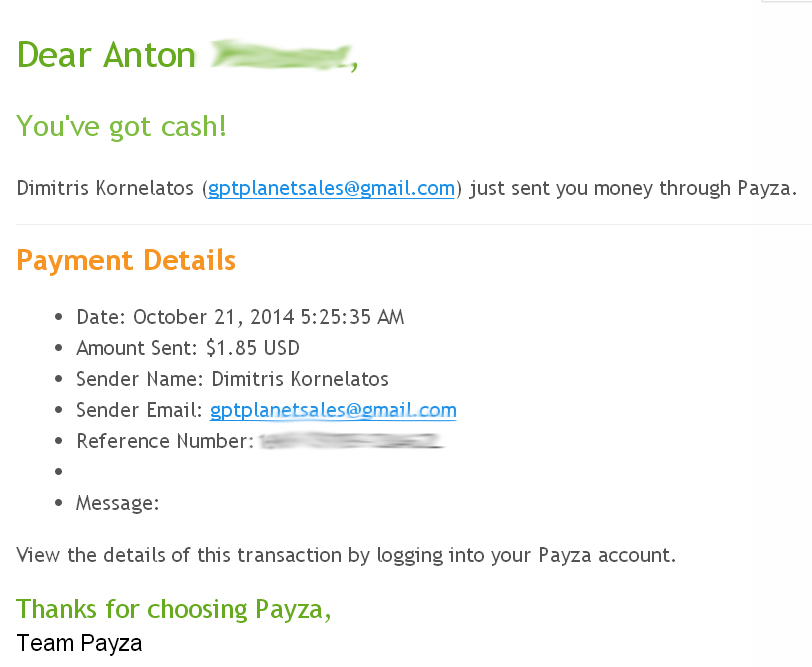Click the blurred surname after Anton
The image size is (812, 667).
(282, 55)
